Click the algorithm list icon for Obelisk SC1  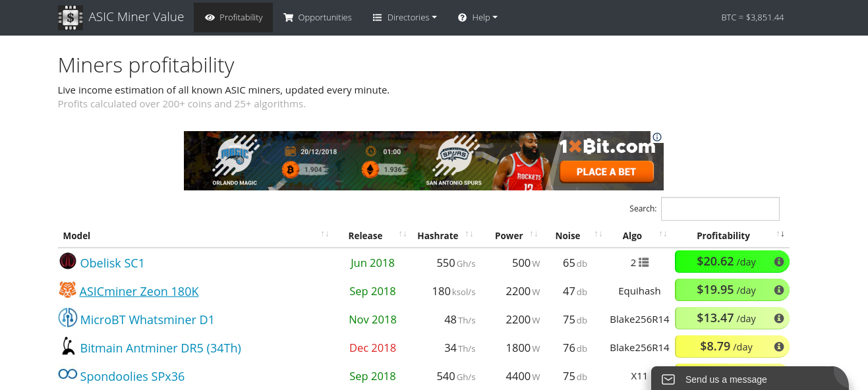644,262
